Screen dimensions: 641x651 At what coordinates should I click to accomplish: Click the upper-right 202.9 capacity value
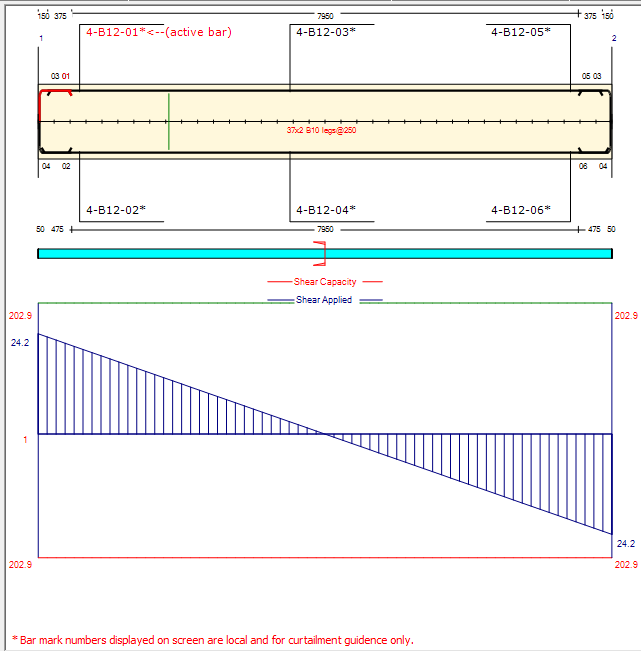coord(626,316)
